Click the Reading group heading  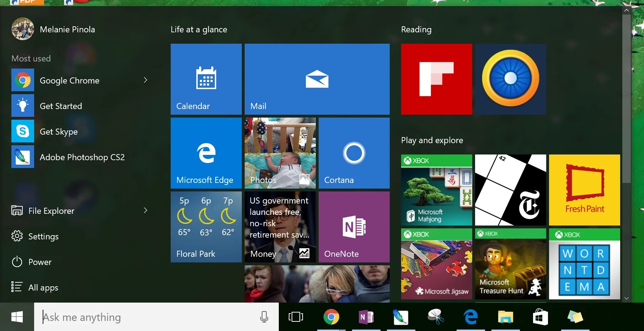tap(416, 29)
